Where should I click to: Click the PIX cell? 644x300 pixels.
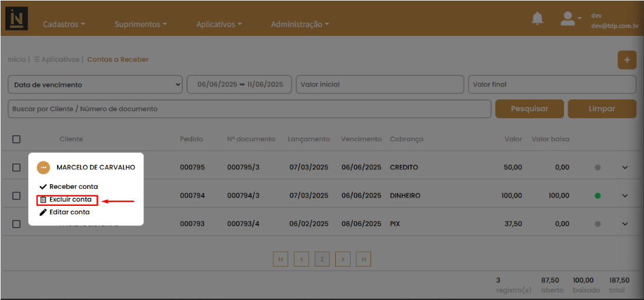pos(395,224)
